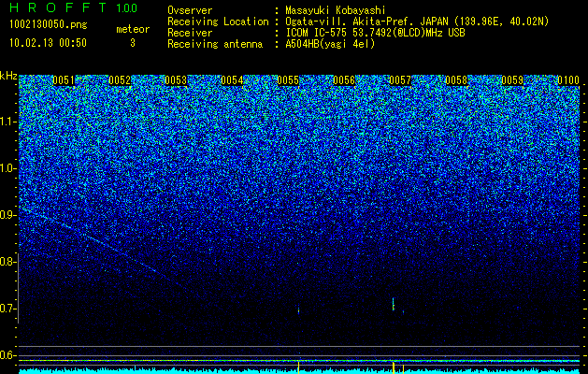Click the 0.8 kHz axis label
The width and height of the screenshot is (588, 374).
coord(7,262)
